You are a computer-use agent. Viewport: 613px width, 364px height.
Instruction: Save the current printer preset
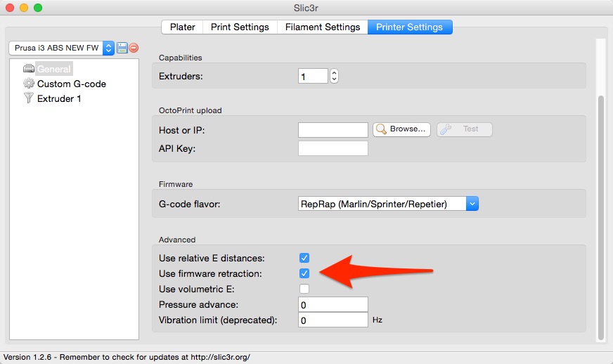[x=122, y=48]
